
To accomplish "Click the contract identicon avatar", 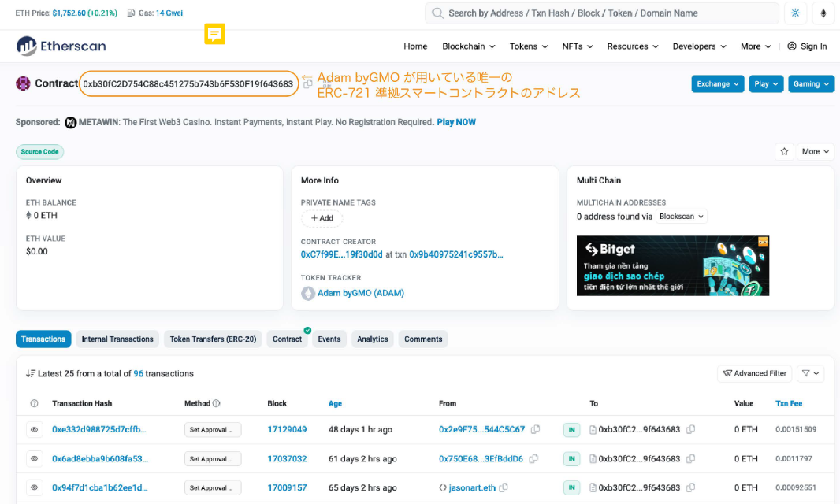I will point(23,83).
